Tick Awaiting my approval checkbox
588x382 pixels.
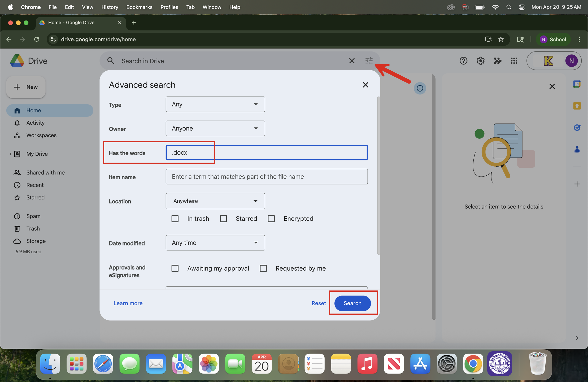tap(175, 268)
